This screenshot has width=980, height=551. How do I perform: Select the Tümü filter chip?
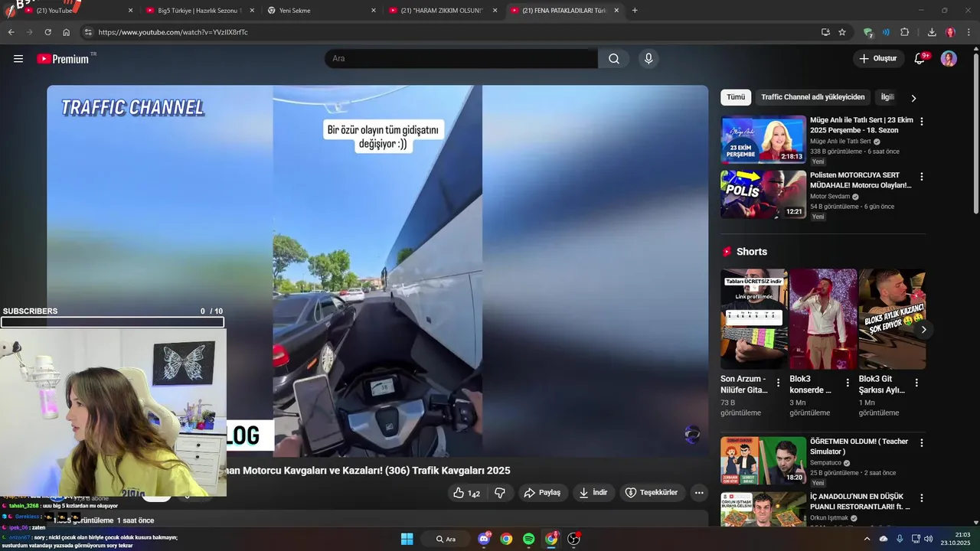click(x=736, y=97)
